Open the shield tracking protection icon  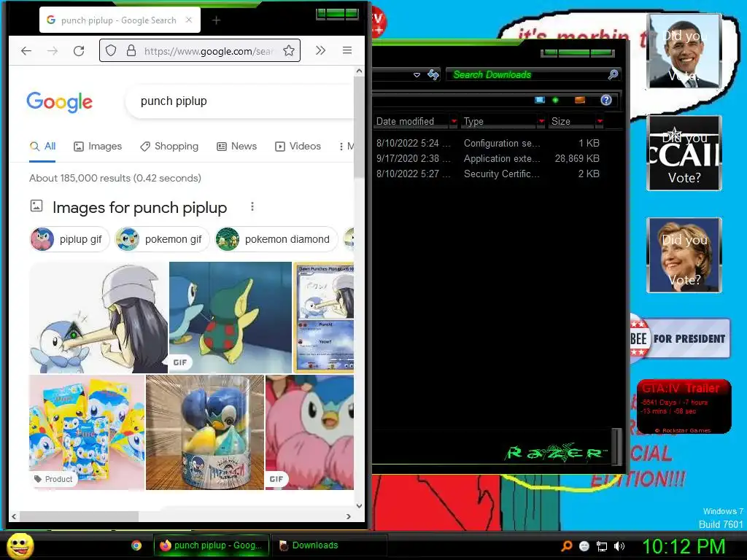111,50
